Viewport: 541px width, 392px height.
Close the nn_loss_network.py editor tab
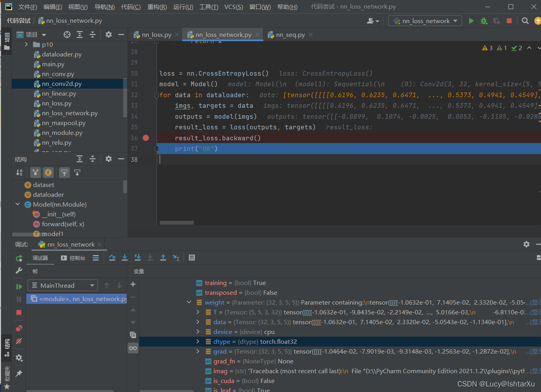257,34
